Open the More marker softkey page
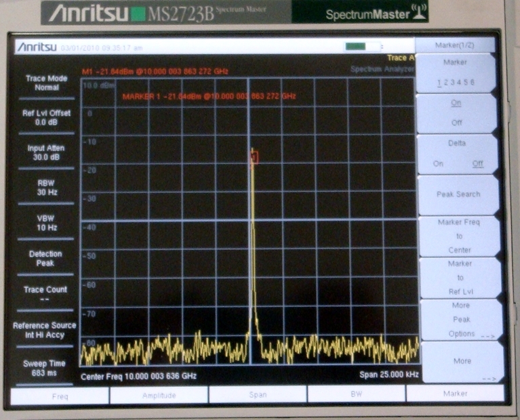The image size is (520, 420). pos(462,362)
